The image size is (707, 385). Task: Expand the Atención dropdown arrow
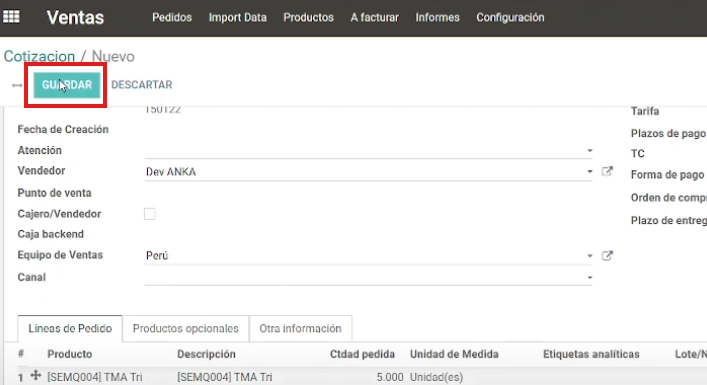point(589,151)
